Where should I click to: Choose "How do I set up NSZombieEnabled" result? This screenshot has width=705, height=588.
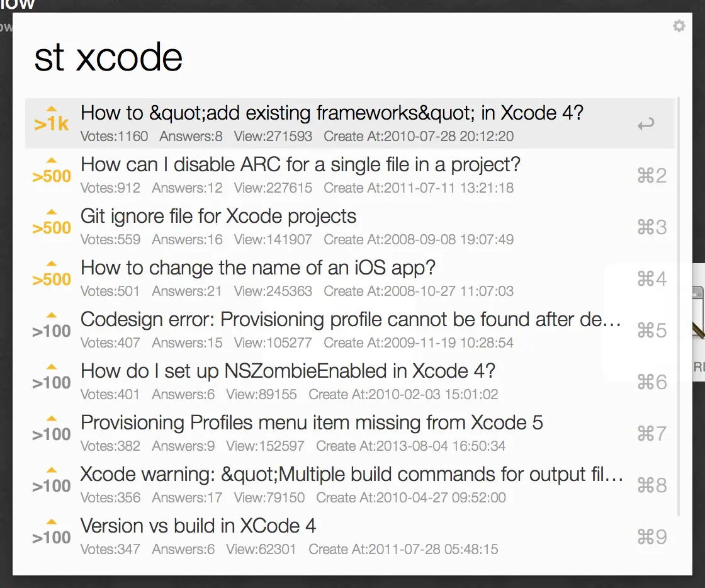(x=350, y=382)
